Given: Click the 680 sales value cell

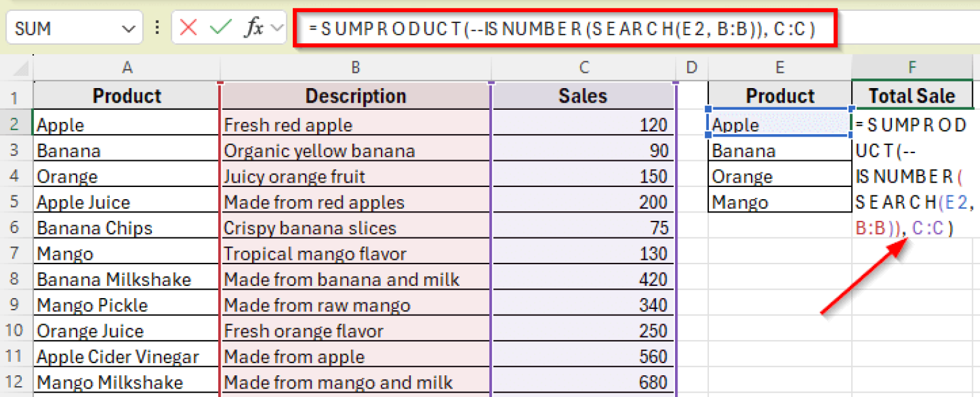Looking at the screenshot, I should 583,382.
